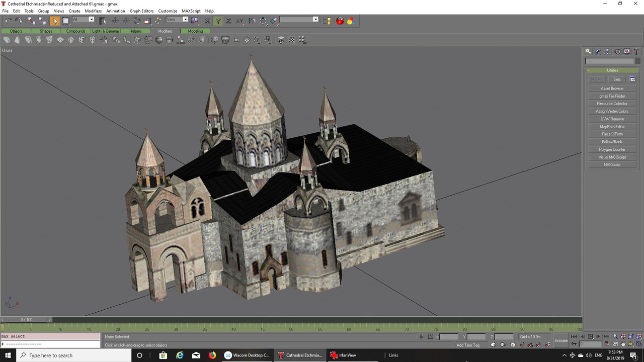Open the MAXScript menu

(x=191, y=11)
